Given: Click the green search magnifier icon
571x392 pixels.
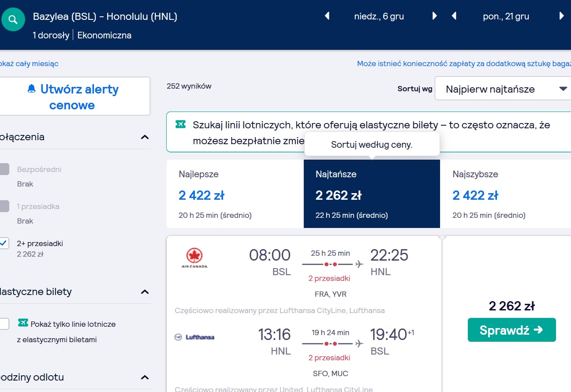Looking at the screenshot, I should coord(13,20).
